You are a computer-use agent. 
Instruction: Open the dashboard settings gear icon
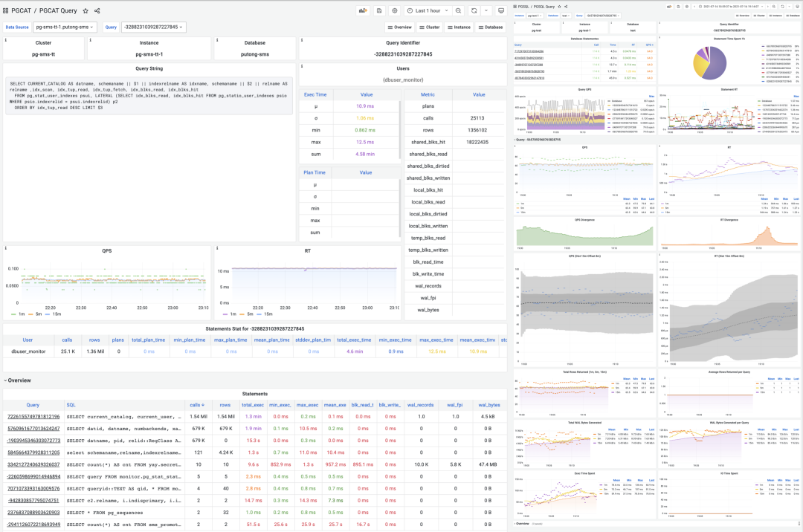(x=395, y=10)
